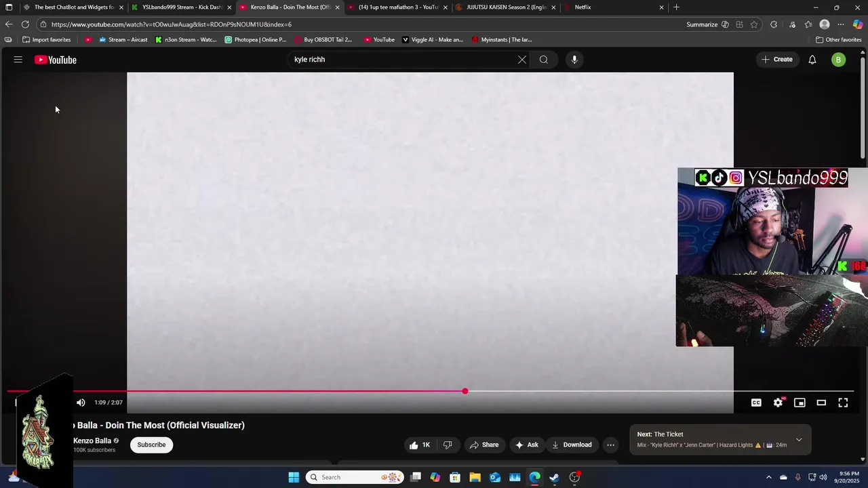Open 'n3on Stream' bookmark
Image resolution: width=868 pixels, height=488 pixels.
186,39
